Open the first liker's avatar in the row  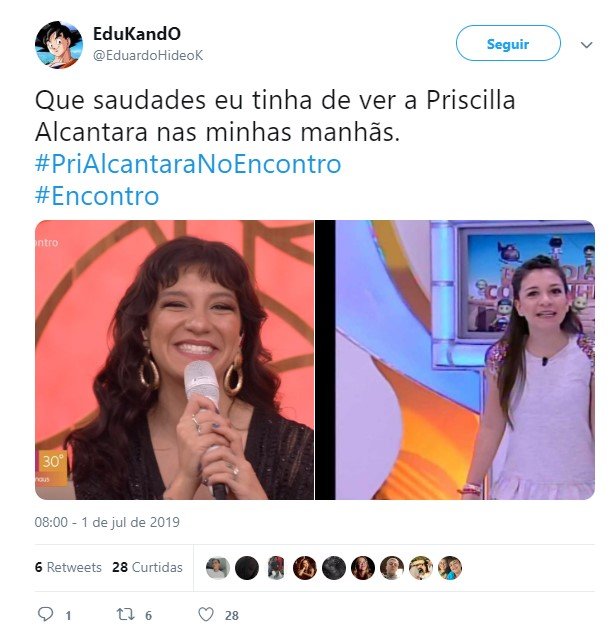(217, 568)
